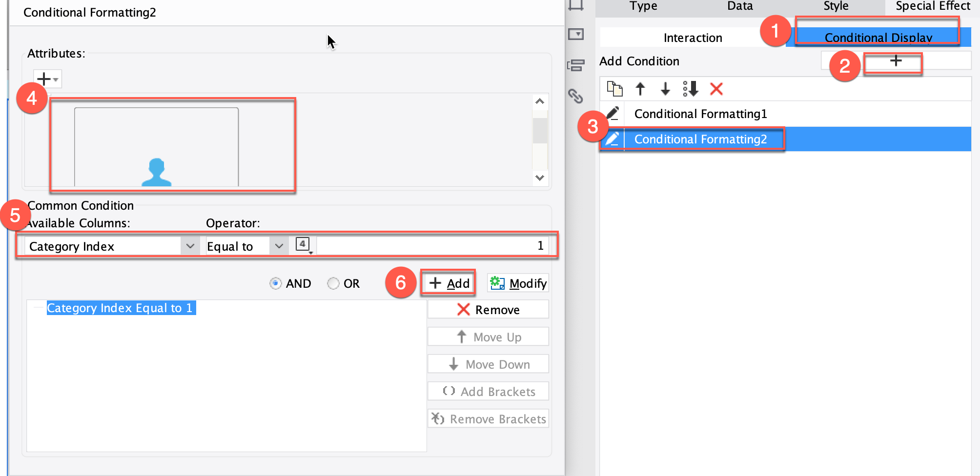Open the Available Columns dropdown showing Category Index
This screenshot has height=476, width=980.
click(x=190, y=246)
